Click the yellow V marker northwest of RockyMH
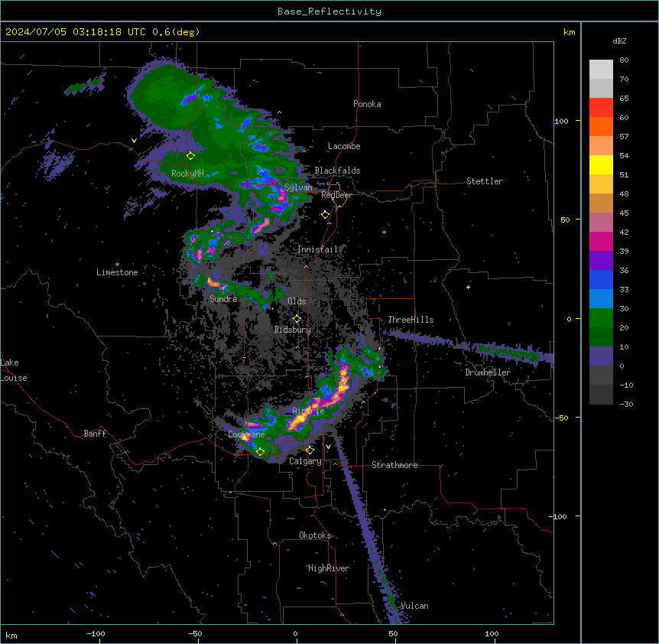This screenshot has height=644, width=659. click(134, 141)
